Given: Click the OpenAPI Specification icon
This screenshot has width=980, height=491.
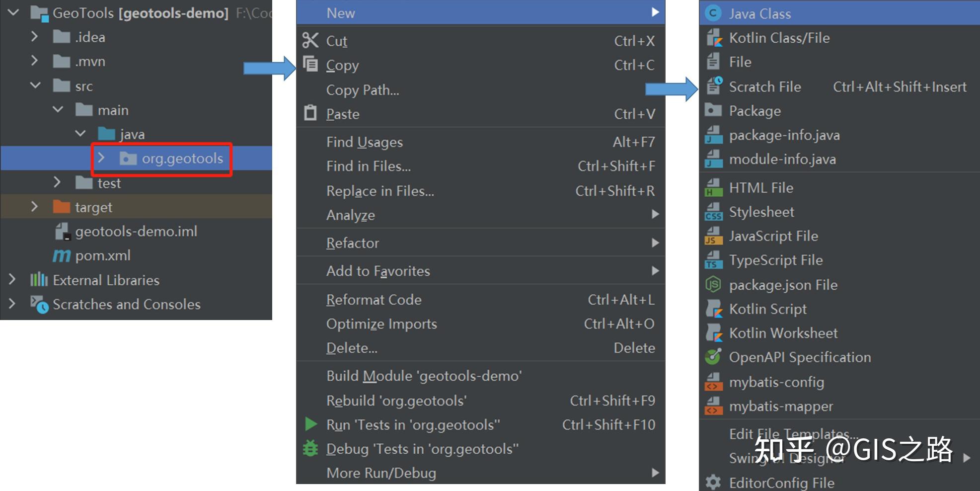Looking at the screenshot, I should (713, 357).
